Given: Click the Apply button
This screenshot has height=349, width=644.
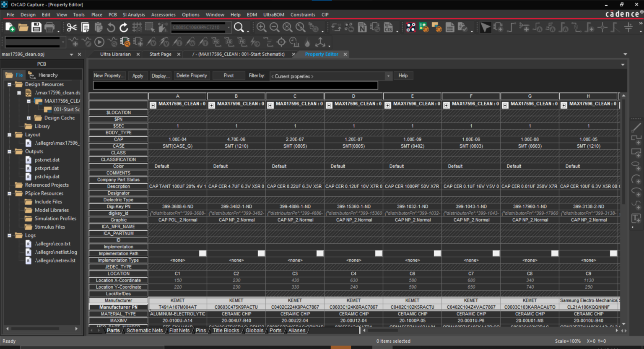Looking at the screenshot, I should tap(138, 76).
